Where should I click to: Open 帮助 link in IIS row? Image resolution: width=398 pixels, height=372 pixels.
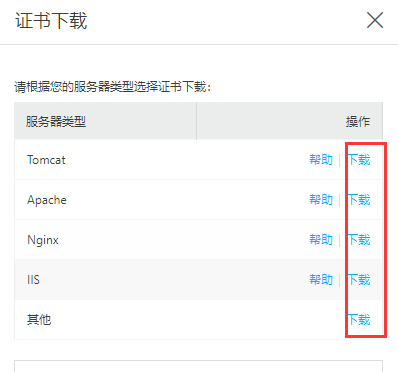click(x=321, y=279)
